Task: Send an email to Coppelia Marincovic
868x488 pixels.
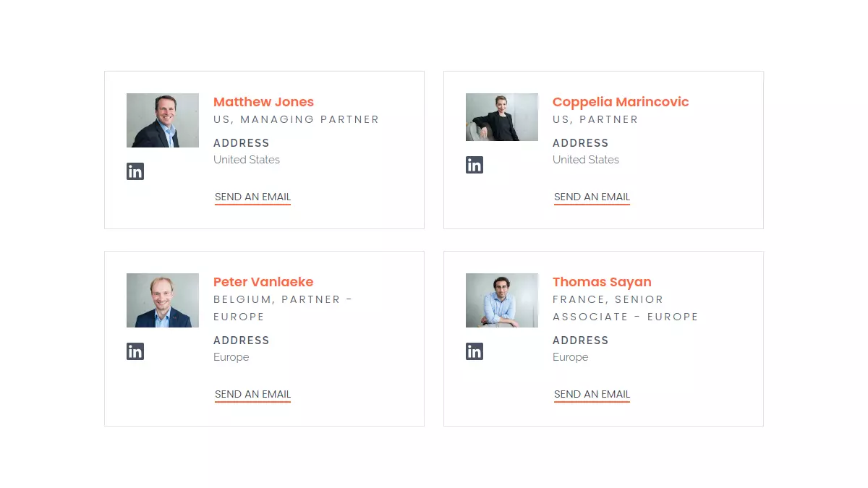Action: [x=592, y=197]
